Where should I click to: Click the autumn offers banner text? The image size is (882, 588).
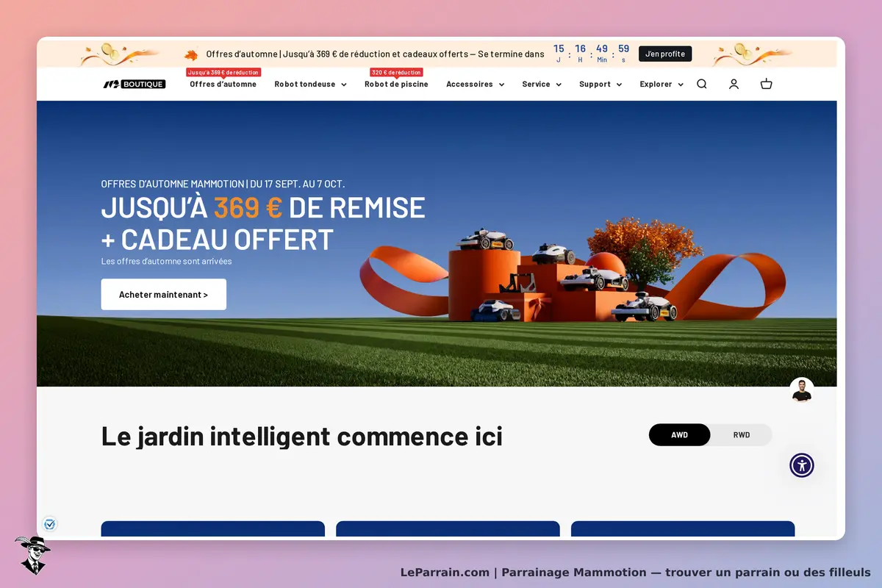(x=375, y=54)
